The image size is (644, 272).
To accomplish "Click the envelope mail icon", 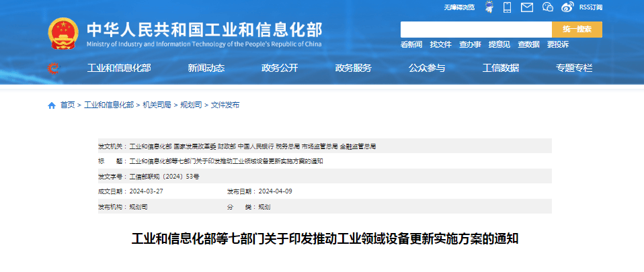I will pyautogui.click(x=527, y=7).
